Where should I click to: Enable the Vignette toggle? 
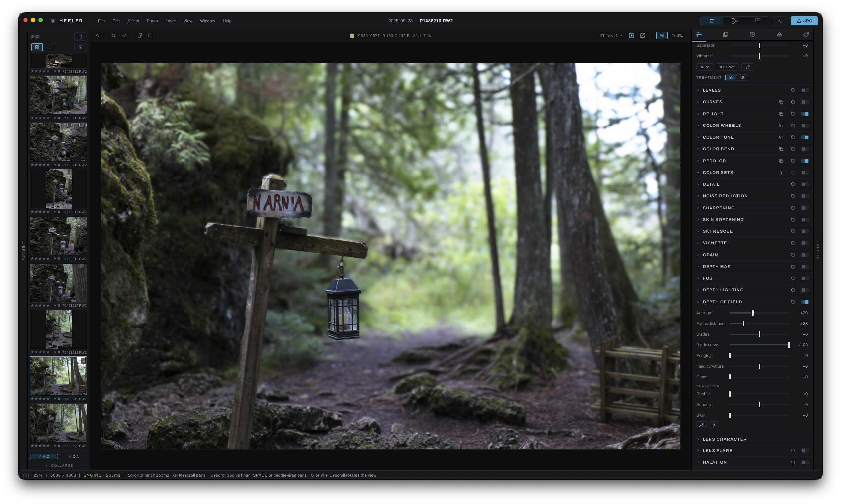pyautogui.click(x=805, y=243)
